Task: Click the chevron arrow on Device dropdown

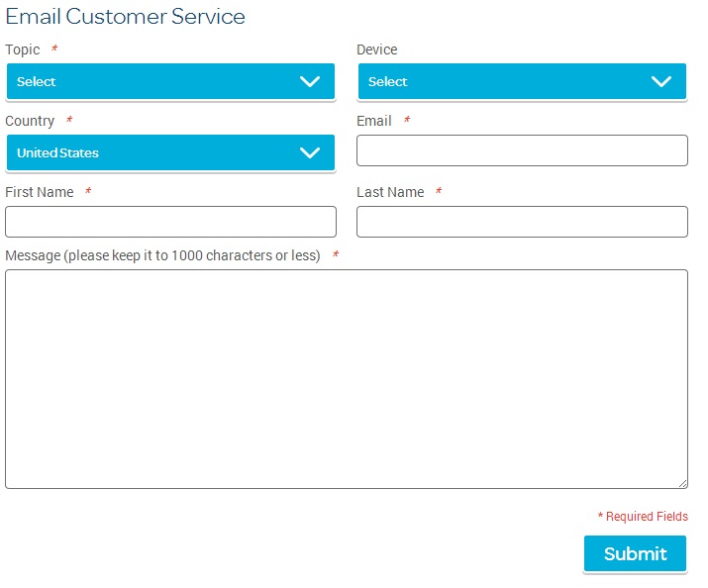Action: (x=661, y=82)
